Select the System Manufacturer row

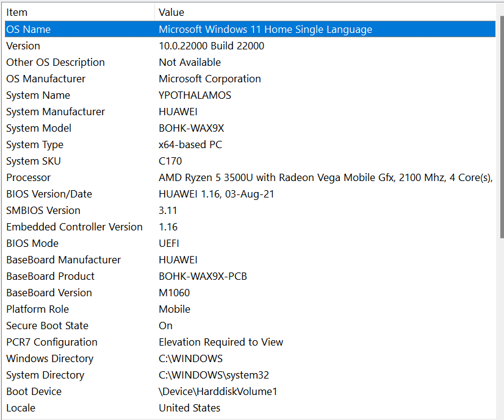tap(250, 112)
